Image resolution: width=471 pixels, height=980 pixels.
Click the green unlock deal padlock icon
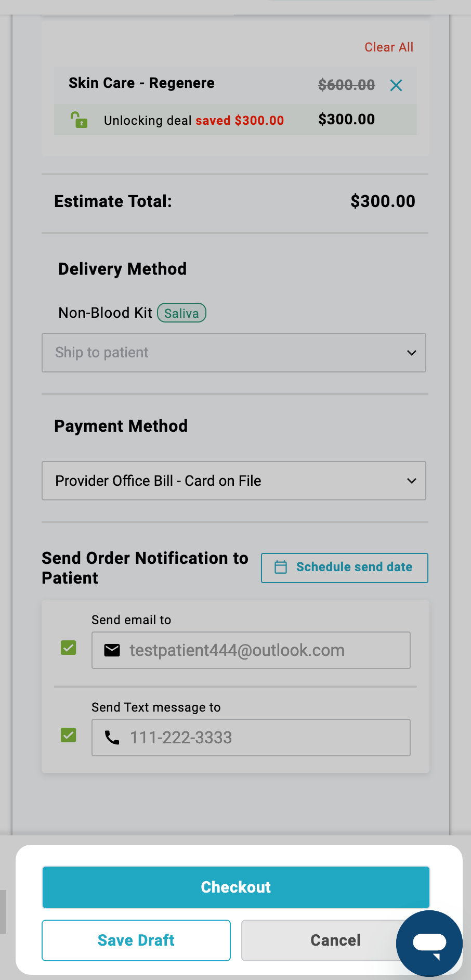point(79,120)
